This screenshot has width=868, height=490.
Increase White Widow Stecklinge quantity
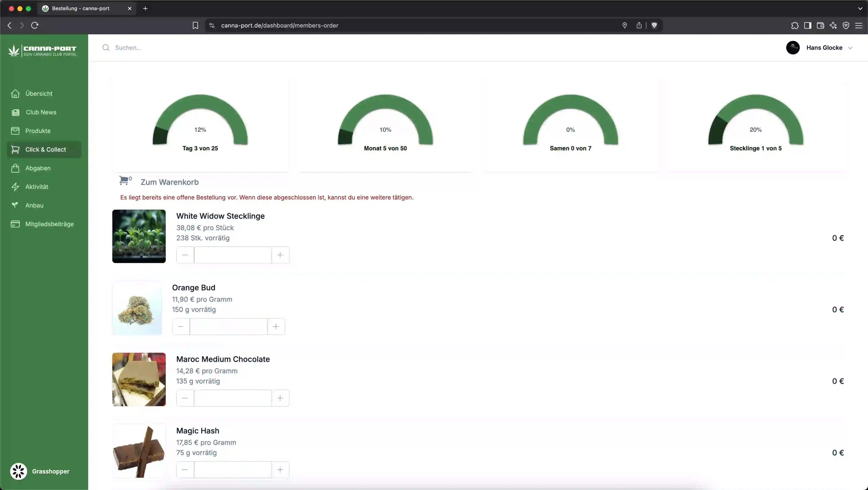(280, 255)
